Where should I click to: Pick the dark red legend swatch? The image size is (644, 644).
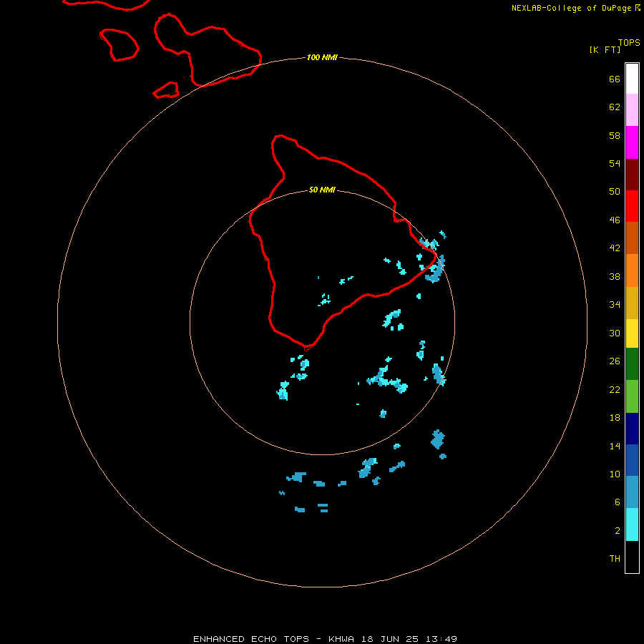(x=632, y=175)
